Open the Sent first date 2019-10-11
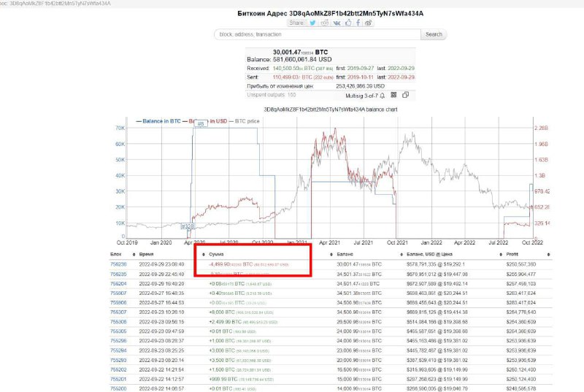The width and height of the screenshot is (584, 392). tap(360, 77)
